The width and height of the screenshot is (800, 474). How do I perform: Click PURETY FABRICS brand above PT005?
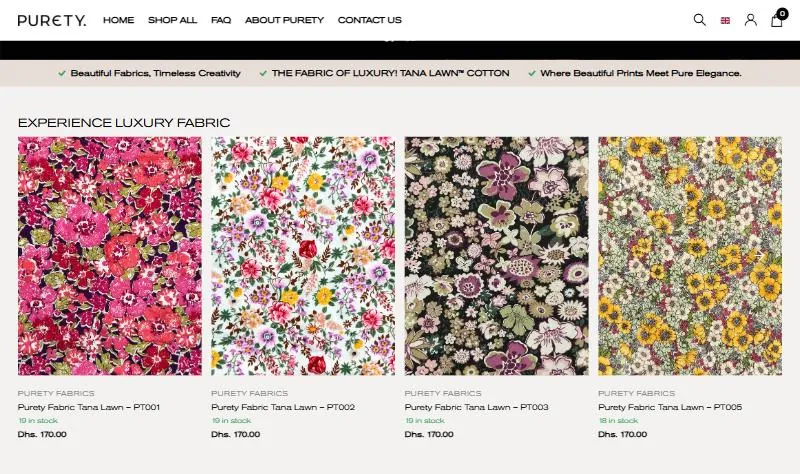pos(636,393)
